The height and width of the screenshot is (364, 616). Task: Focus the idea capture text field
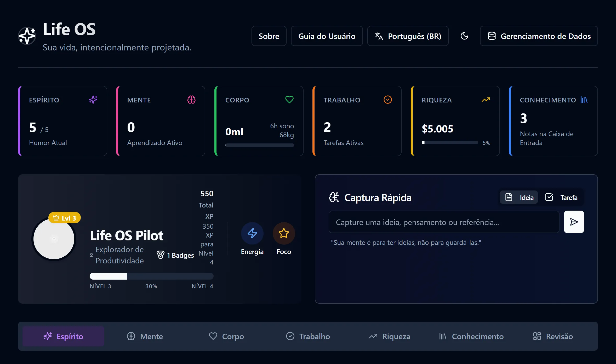coord(444,222)
